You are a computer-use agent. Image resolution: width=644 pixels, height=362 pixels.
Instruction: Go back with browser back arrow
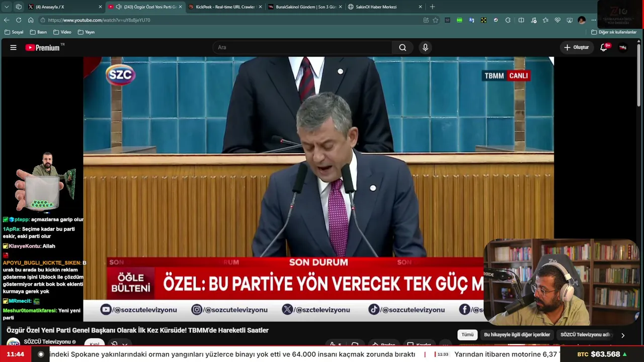(7, 20)
